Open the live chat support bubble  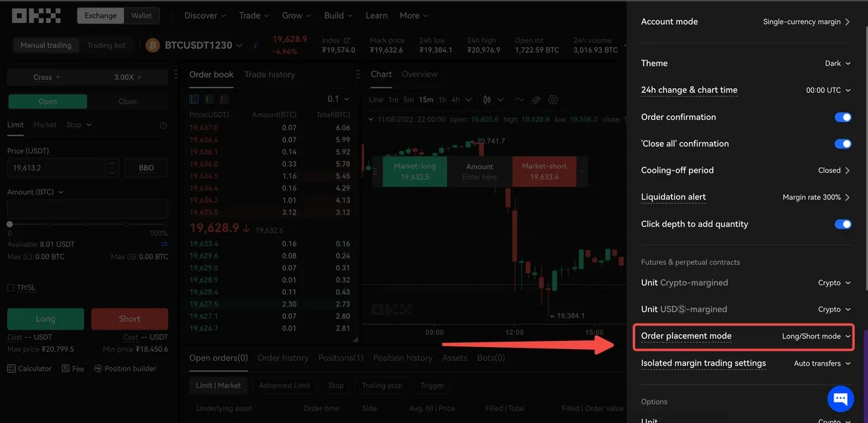click(x=840, y=398)
